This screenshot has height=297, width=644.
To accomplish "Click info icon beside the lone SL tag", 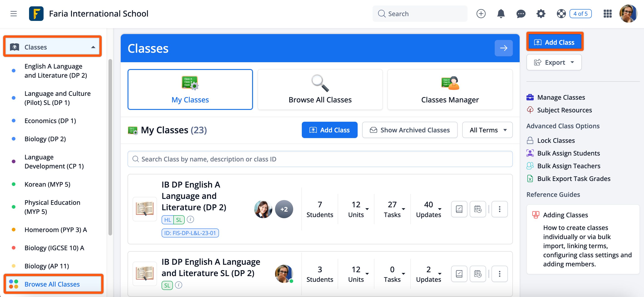I will pyautogui.click(x=179, y=285).
